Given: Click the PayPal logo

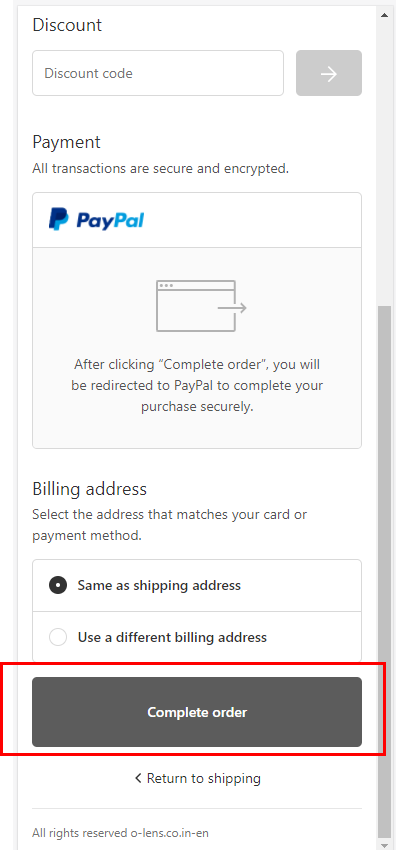Looking at the screenshot, I should [96, 220].
